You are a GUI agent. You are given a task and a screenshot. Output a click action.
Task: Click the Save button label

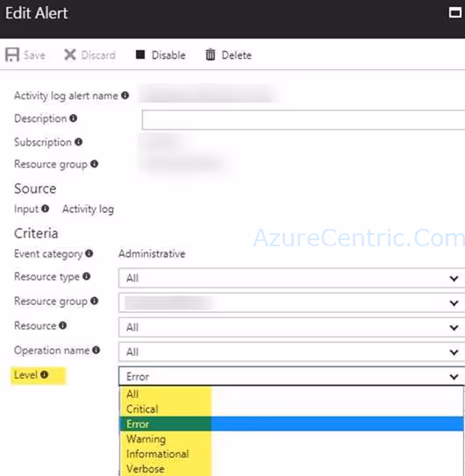point(34,55)
